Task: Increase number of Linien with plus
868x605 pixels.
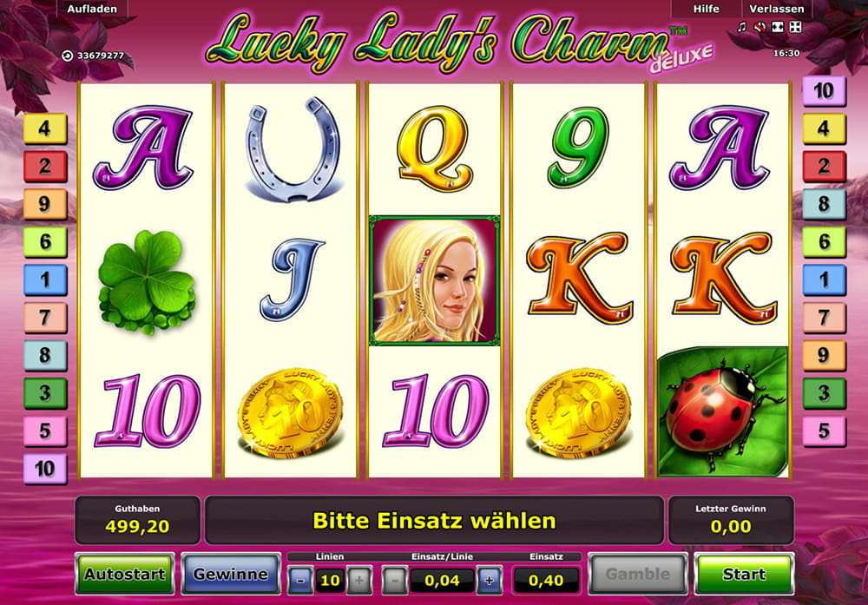Action: pyautogui.click(x=359, y=580)
